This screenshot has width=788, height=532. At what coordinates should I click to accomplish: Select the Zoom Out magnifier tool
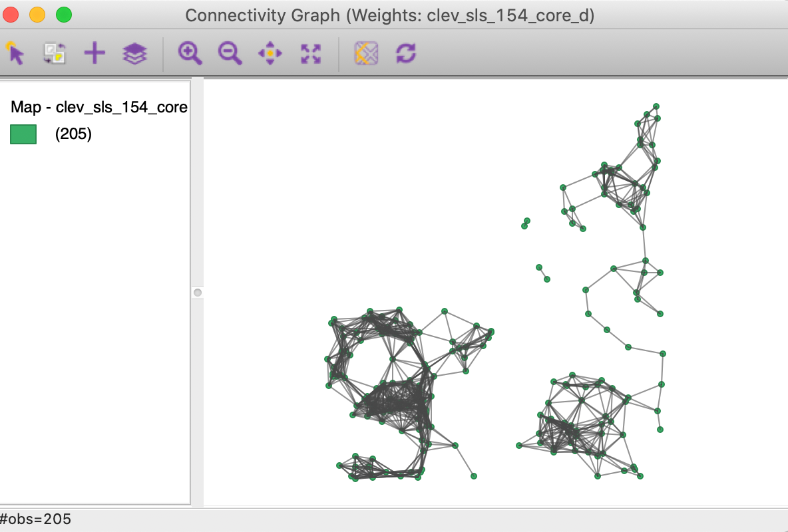coord(230,53)
